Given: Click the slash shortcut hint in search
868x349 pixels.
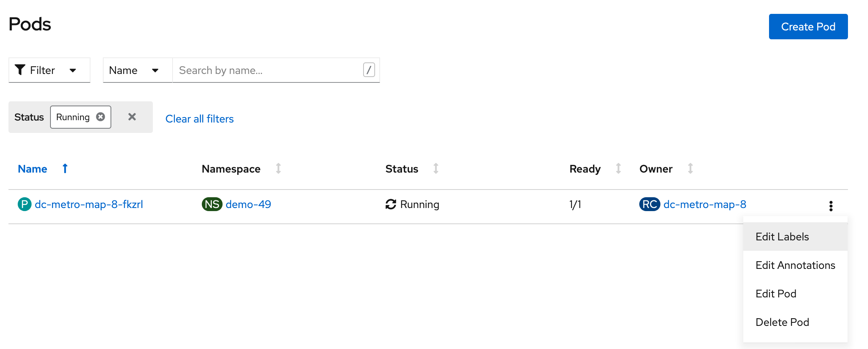Looking at the screenshot, I should coord(369,70).
